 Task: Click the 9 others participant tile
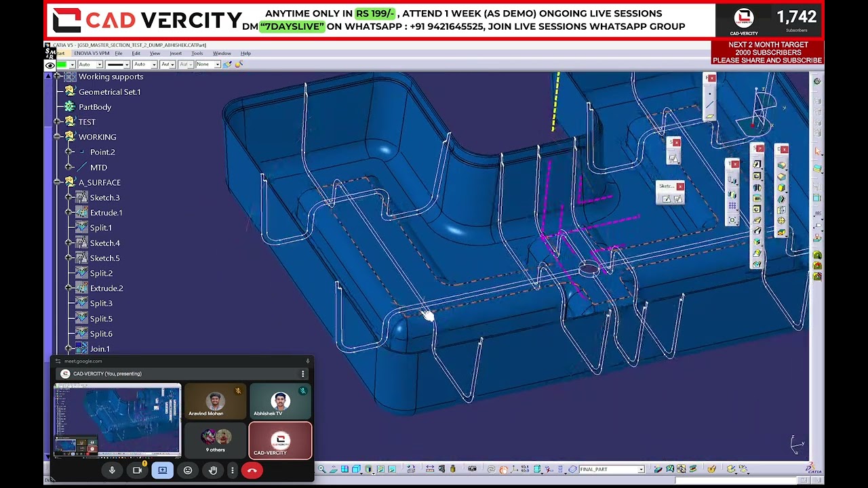pyautogui.click(x=215, y=439)
